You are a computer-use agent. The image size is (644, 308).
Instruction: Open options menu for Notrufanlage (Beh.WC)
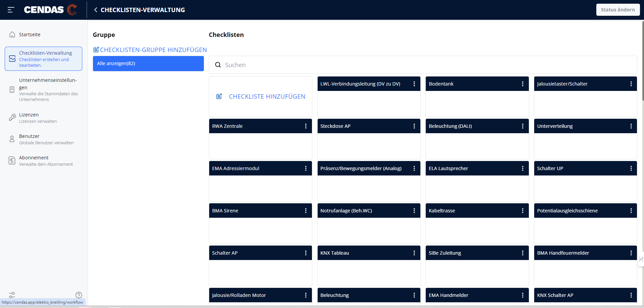point(414,211)
